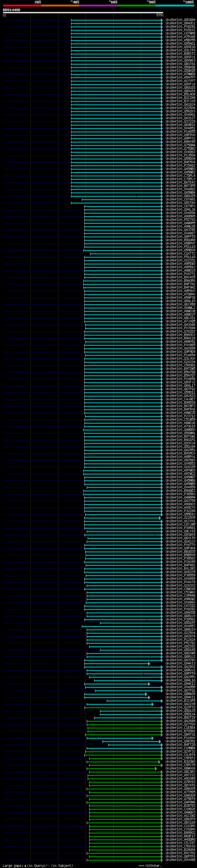Select hit label UniRef100_Q45NB4

(x=180, y=193)
